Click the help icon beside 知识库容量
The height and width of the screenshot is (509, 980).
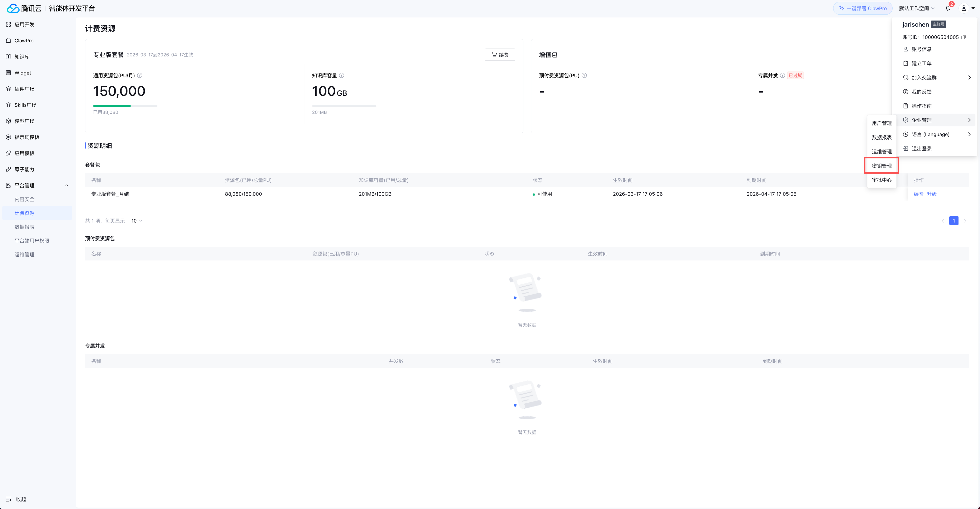point(342,75)
